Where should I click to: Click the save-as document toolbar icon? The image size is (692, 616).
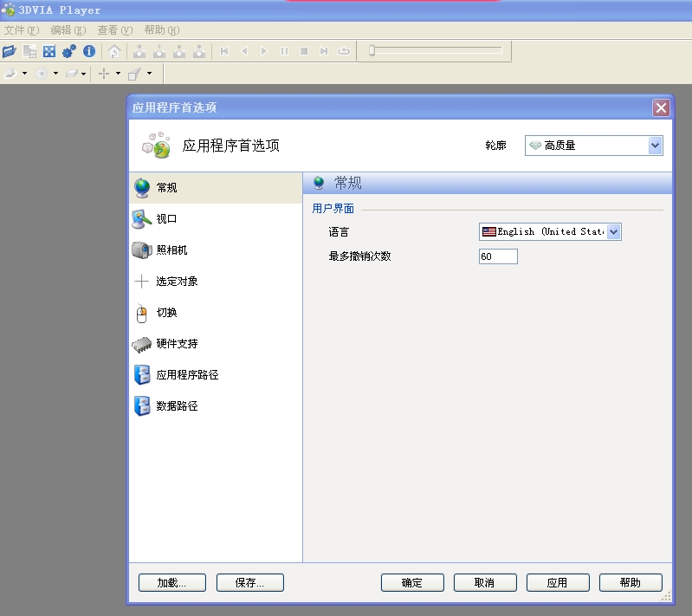point(29,51)
